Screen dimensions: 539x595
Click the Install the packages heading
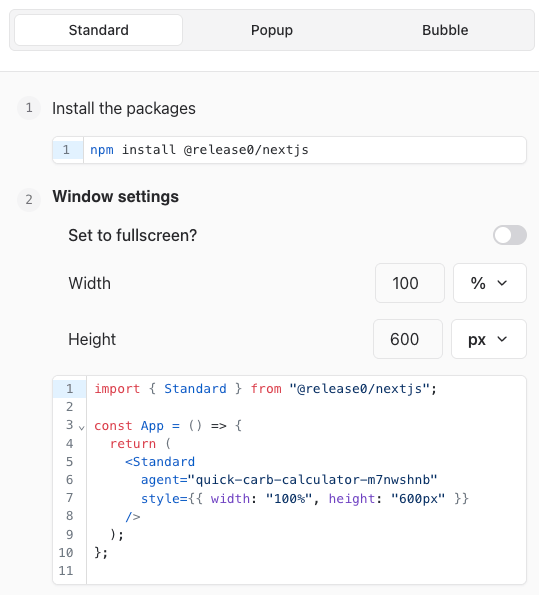[124, 109]
